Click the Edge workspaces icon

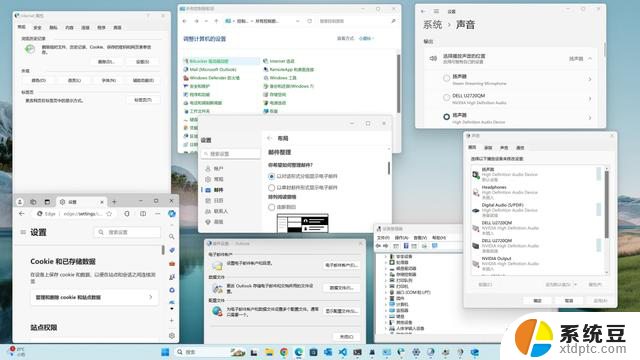(33, 202)
